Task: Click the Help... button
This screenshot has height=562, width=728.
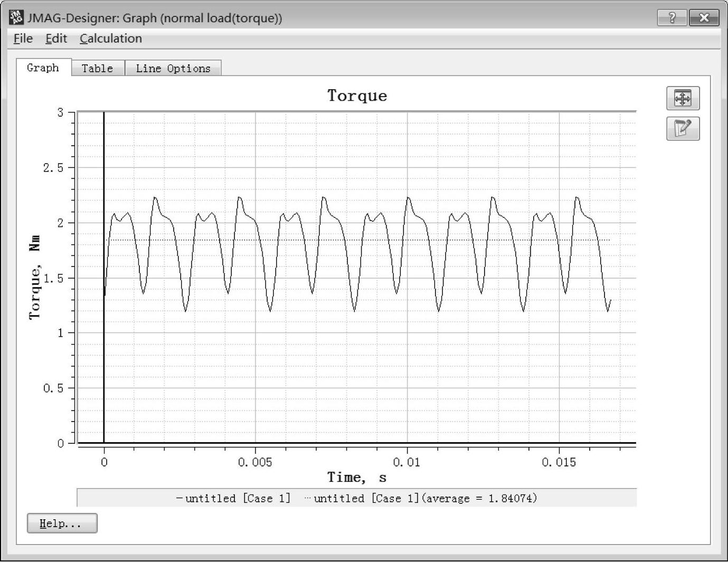Action: [62, 523]
